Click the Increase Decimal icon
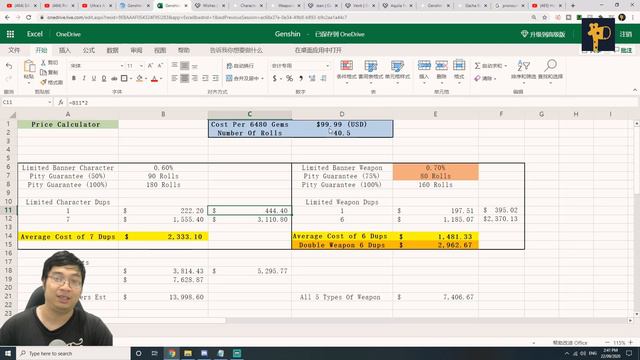Viewport: 640px width, 360px height. (x=312, y=78)
